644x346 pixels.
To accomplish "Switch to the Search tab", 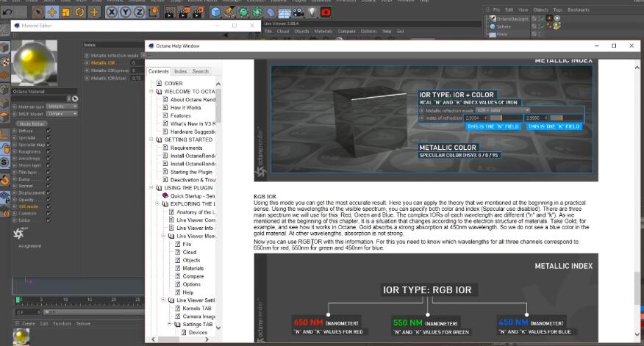I will click(x=201, y=71).
